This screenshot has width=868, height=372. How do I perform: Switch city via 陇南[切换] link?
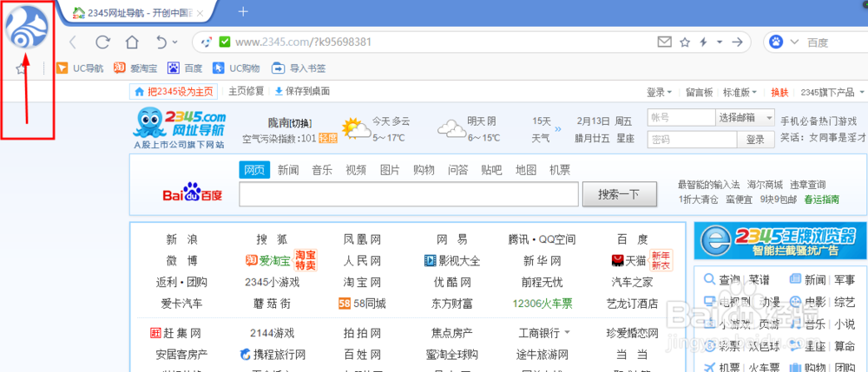pyautogui.click(x=290, y=123)
